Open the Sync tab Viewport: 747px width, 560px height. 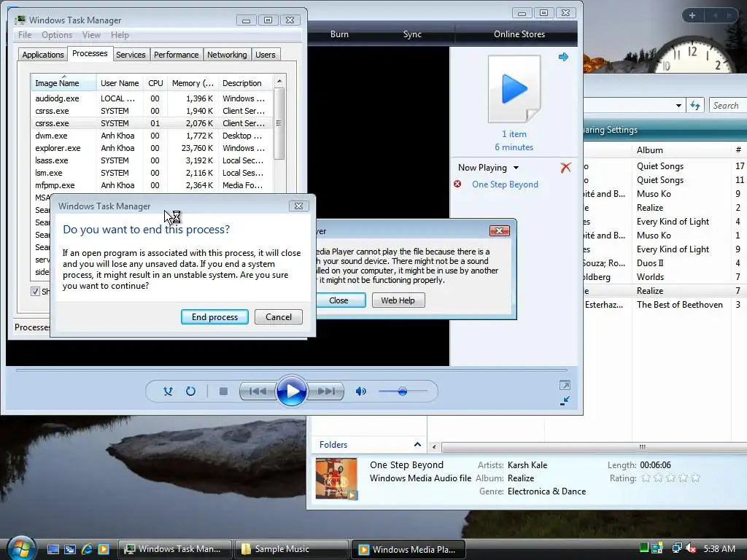[x=412, y=34]
